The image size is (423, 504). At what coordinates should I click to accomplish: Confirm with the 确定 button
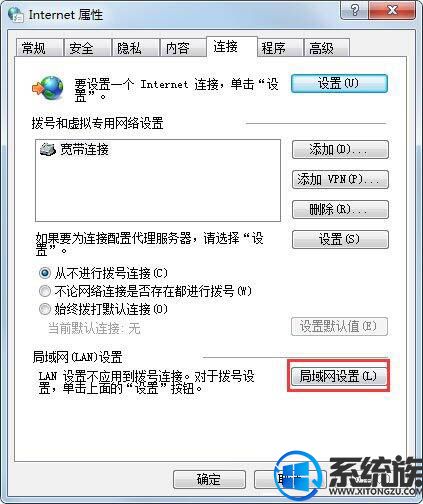click(209, 479)
